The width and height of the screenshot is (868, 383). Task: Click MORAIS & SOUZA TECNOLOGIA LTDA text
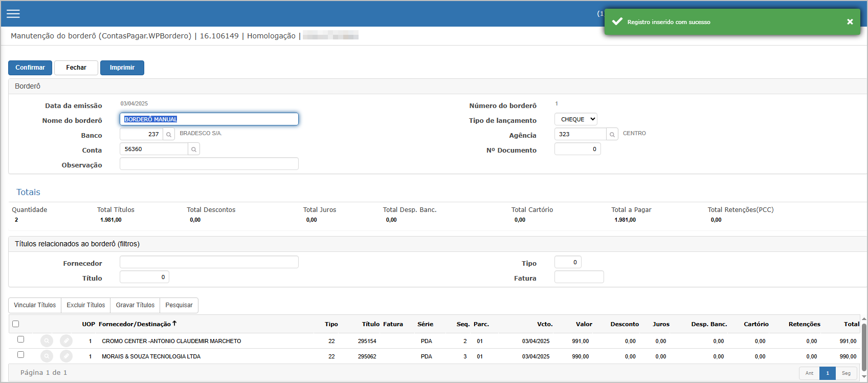151,356
